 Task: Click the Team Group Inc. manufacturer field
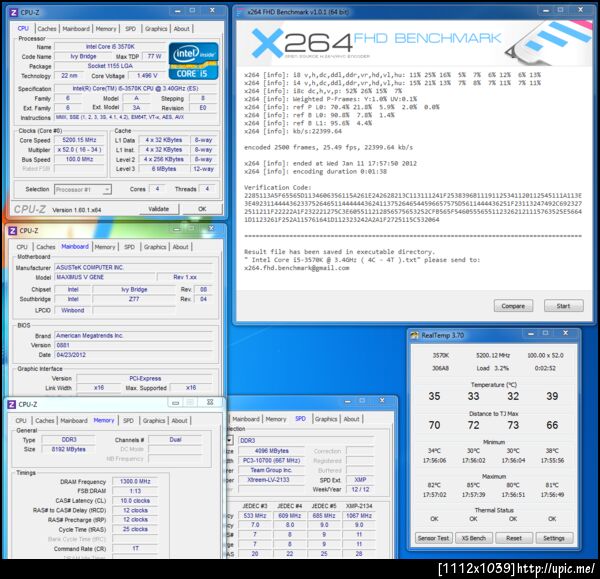point(271,470)
